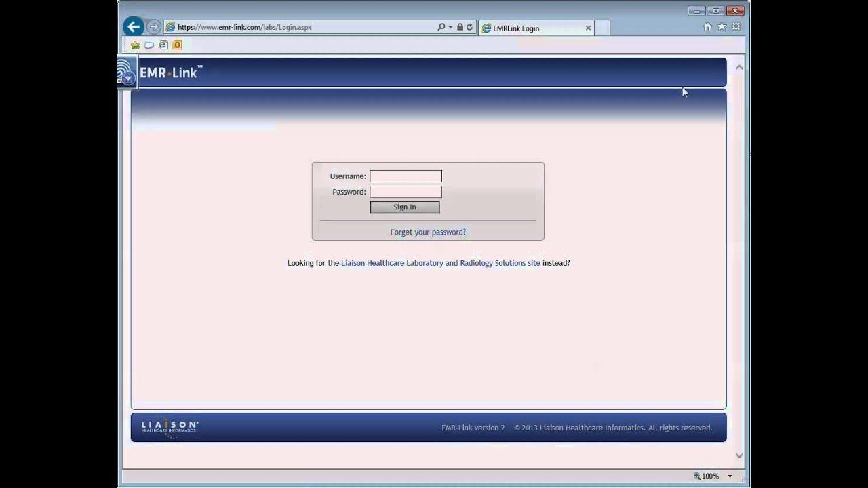The width and height of the screenshot is (868, 488).
Task: Minimize the browser window
Action: point(696,11)
